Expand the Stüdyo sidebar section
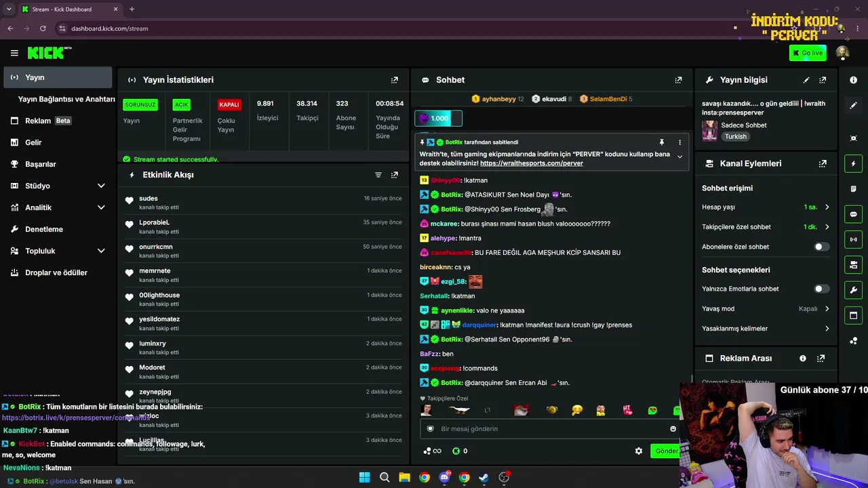868x488 pixels. coord(101,186)
